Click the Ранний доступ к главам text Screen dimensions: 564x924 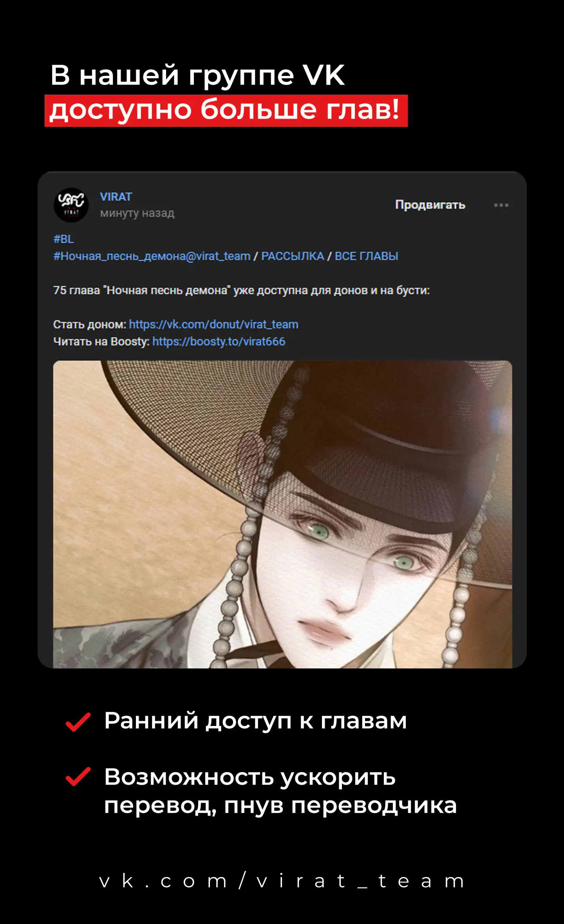point(255,721)
